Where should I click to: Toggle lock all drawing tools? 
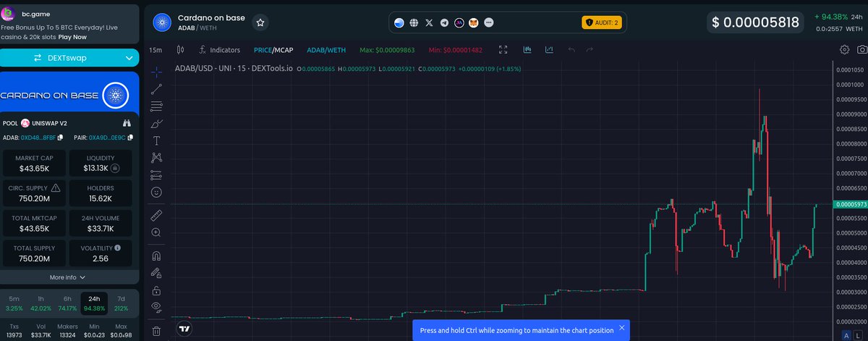tap(156, 290)
